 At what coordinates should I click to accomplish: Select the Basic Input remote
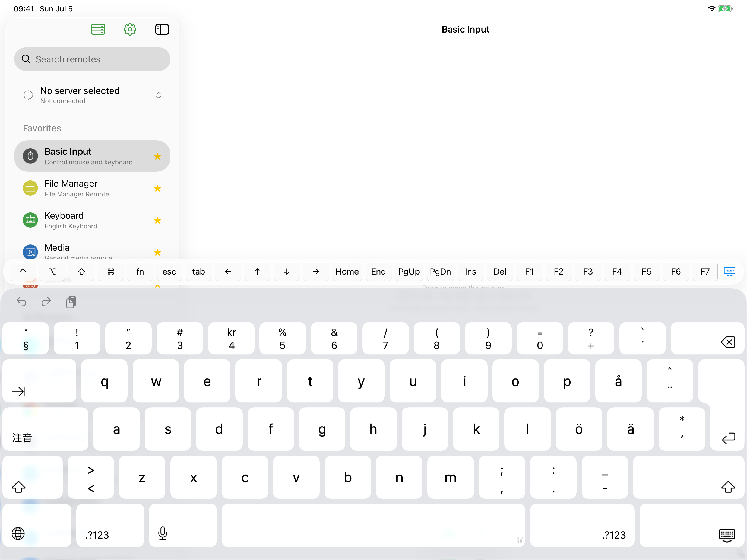click(x=92, y=156)
